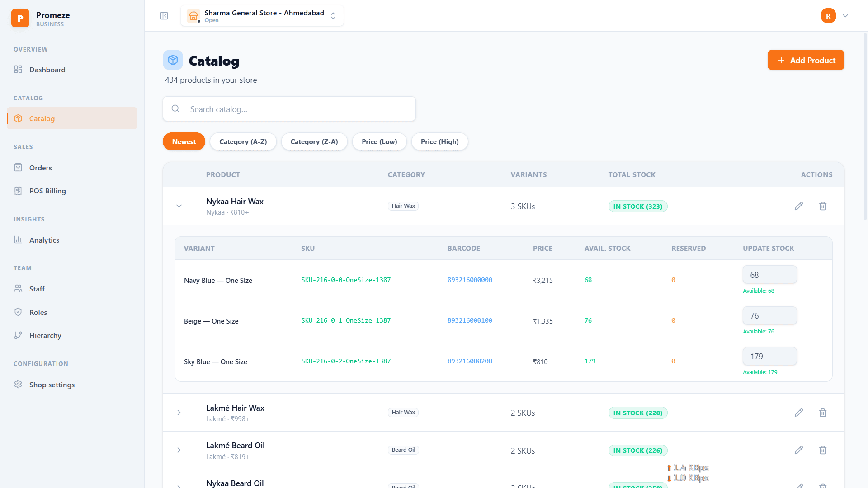This screenshot has height=488, width=868.
Task: Click the Hair Wax tag on Nykaa row
Action: pyautogui.click(x=403, y=206)
